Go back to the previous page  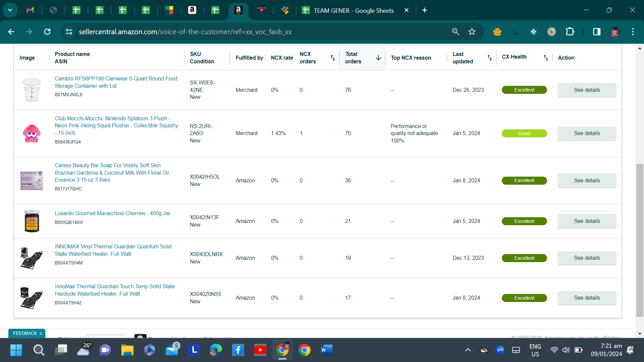(x=11, y=32)
